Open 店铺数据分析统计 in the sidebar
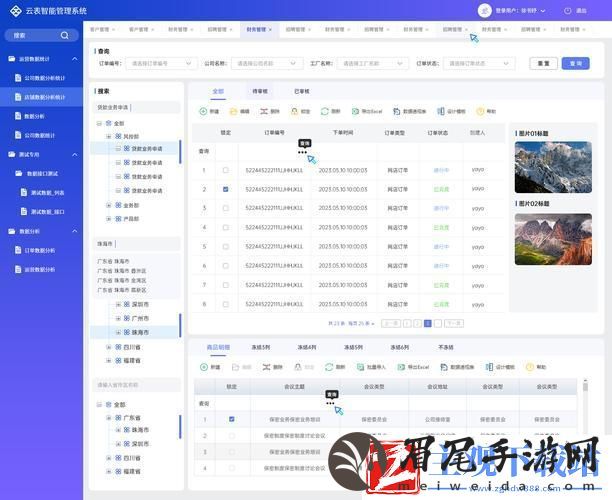Viewport: 612px width, 500px height. (x=41, y=97)
